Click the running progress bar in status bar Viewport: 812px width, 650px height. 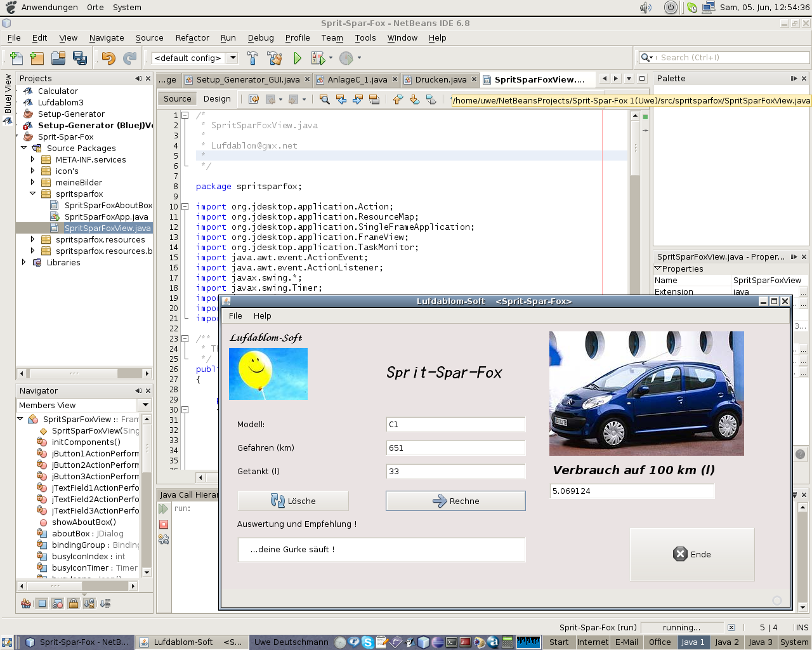(681, 627)
